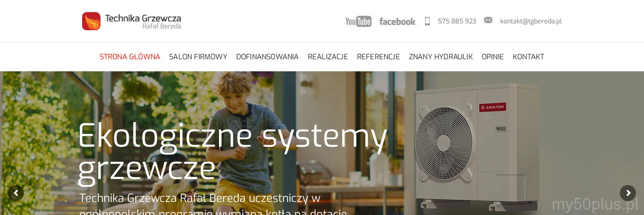The height and width of the screenshot is (215, 644).
Task: Open the Opinie menu item
Action: pyautogui.click(x=493, y=57)
